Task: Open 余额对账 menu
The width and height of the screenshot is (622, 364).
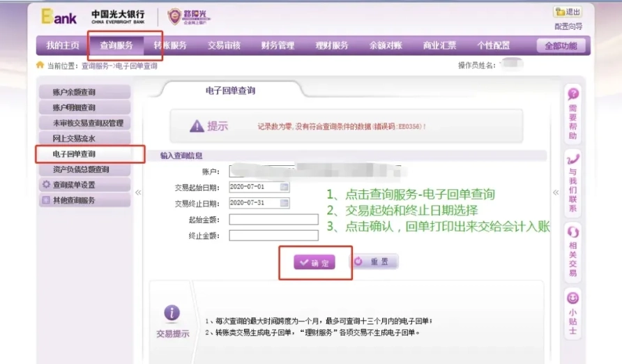Action: (x=386, y=45)
